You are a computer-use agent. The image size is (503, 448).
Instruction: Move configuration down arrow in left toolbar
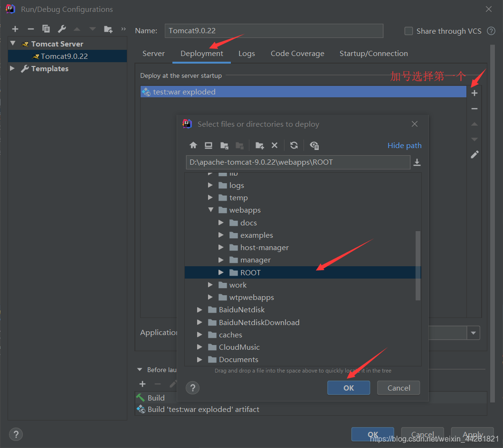click(x=93, y=29)
